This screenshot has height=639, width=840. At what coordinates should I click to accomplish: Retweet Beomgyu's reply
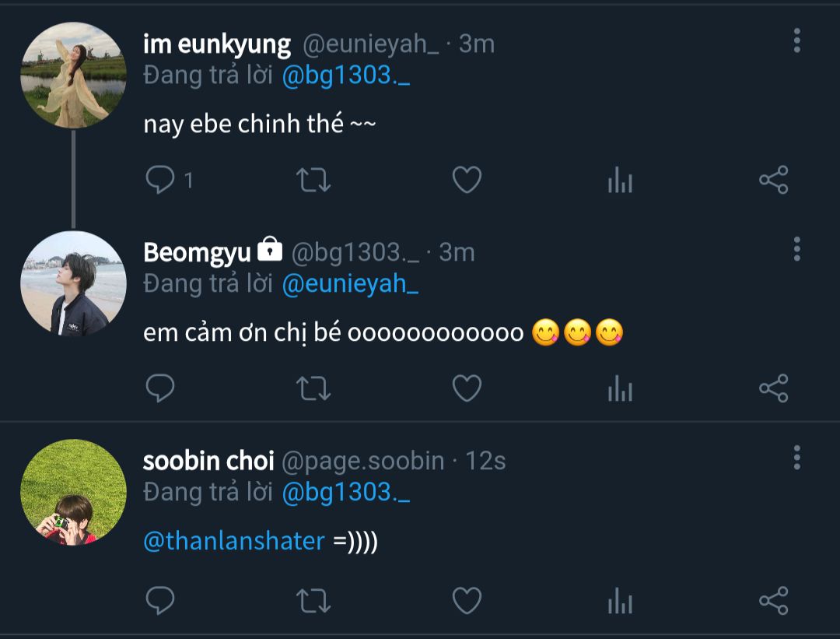[313, 388]
